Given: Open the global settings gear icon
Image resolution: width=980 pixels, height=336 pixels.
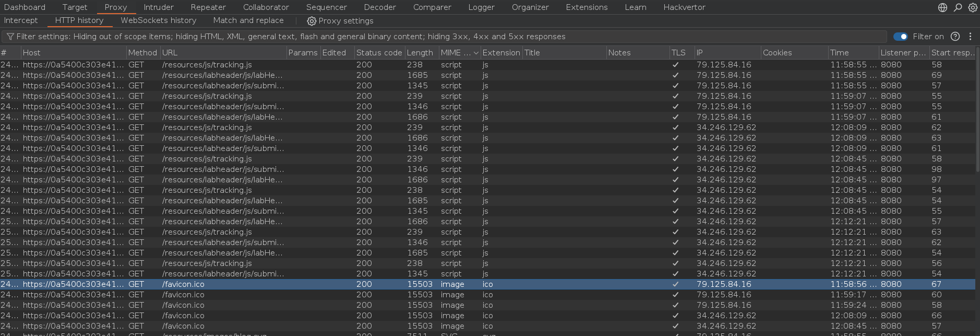Looking at the screenshot, I should [973, 7].
